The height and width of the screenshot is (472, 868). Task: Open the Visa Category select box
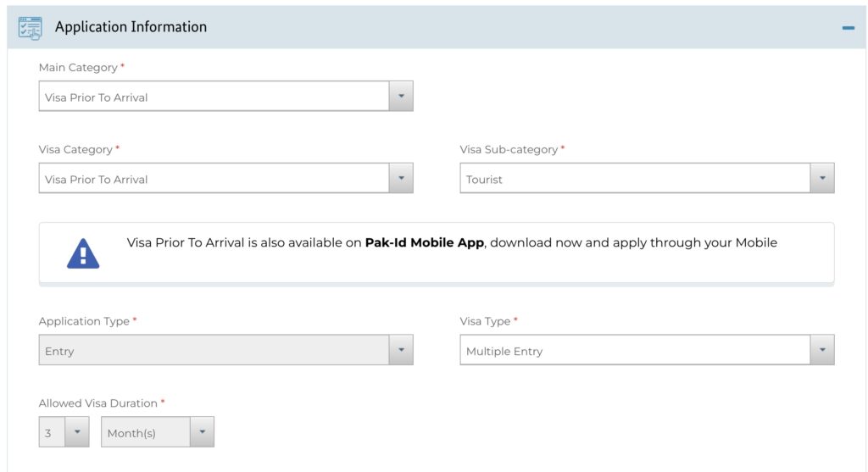tap(214, 179)
